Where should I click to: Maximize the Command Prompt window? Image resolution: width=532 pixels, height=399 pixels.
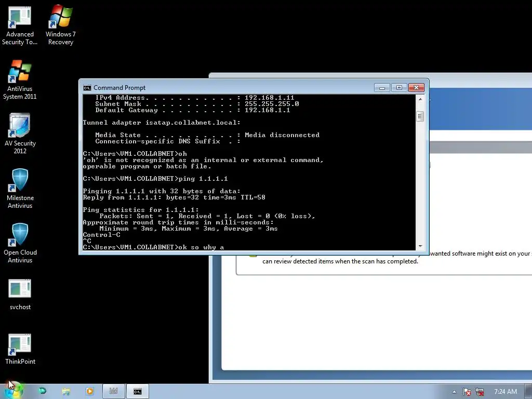click(x=399, y=87)
